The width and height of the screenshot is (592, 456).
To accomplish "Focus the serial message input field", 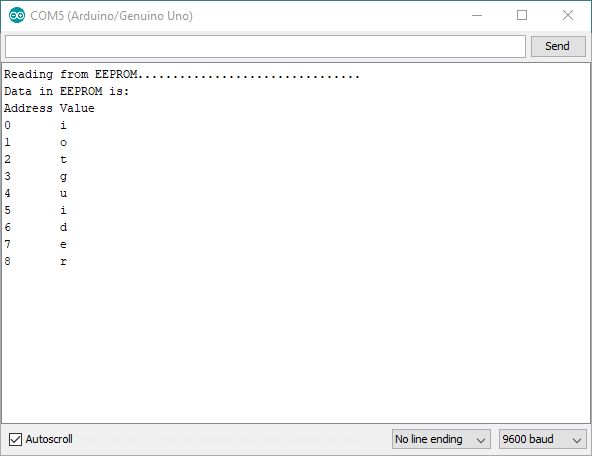I will [265, 46].
